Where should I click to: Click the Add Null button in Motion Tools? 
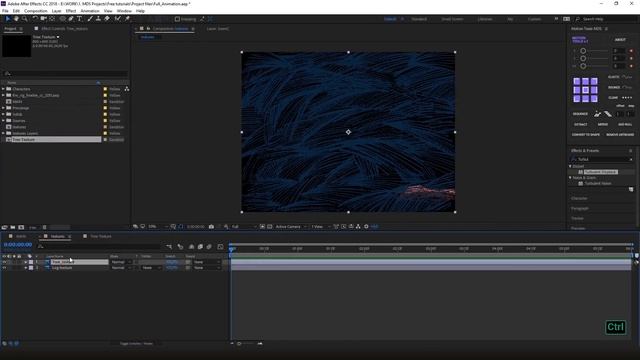point(624,124)
